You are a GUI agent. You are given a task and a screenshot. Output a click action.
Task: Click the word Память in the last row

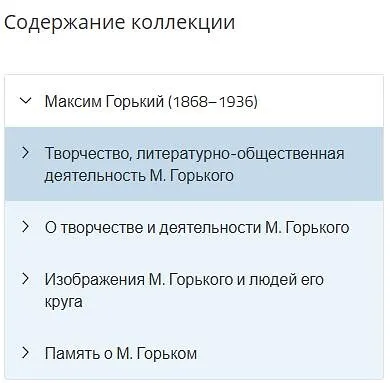click(72, 354)
